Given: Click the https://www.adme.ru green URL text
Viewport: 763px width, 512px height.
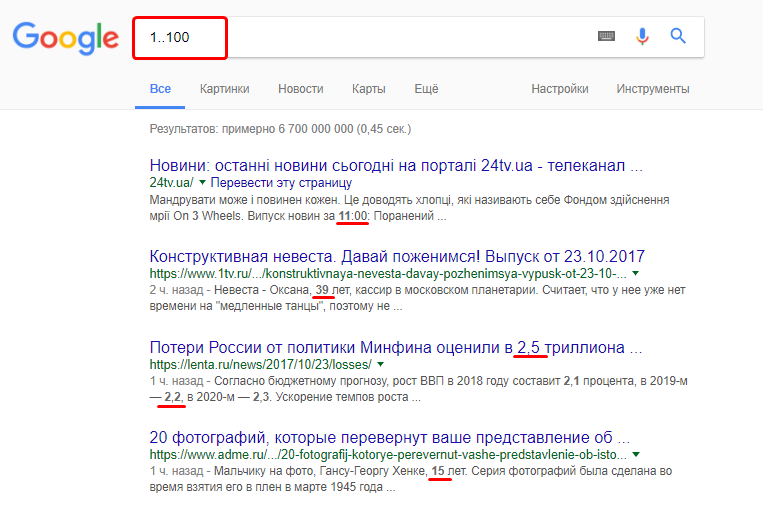Looking at the screenshot, I should pyautogui.click(x=388, y=455).
